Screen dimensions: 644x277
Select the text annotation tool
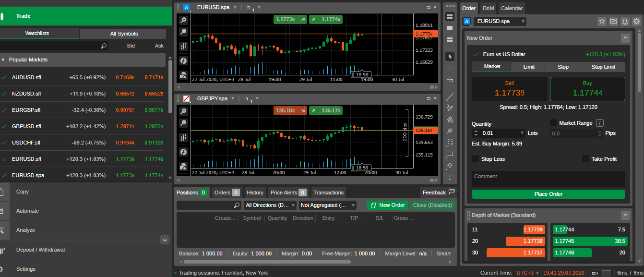pos(450,178)
